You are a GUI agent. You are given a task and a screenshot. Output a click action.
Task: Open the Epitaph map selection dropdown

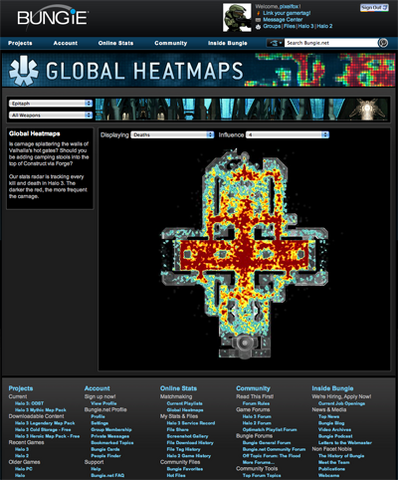tap(51, 103)
